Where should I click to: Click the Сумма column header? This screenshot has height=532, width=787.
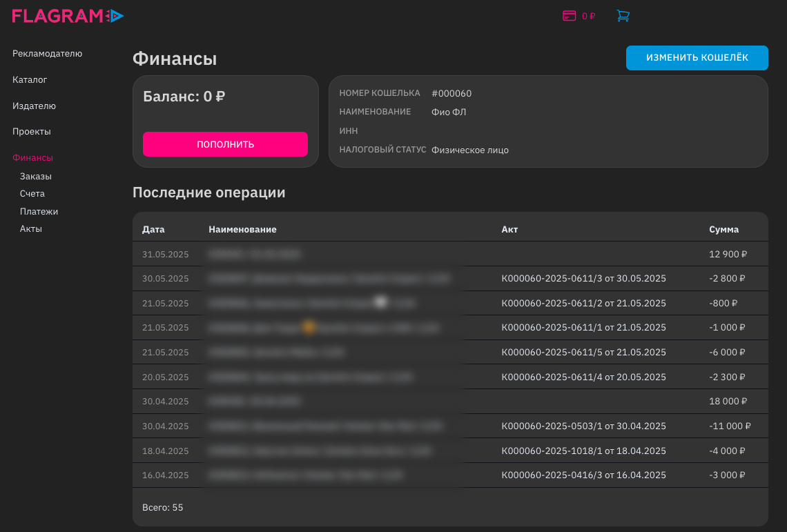(723, 229)
